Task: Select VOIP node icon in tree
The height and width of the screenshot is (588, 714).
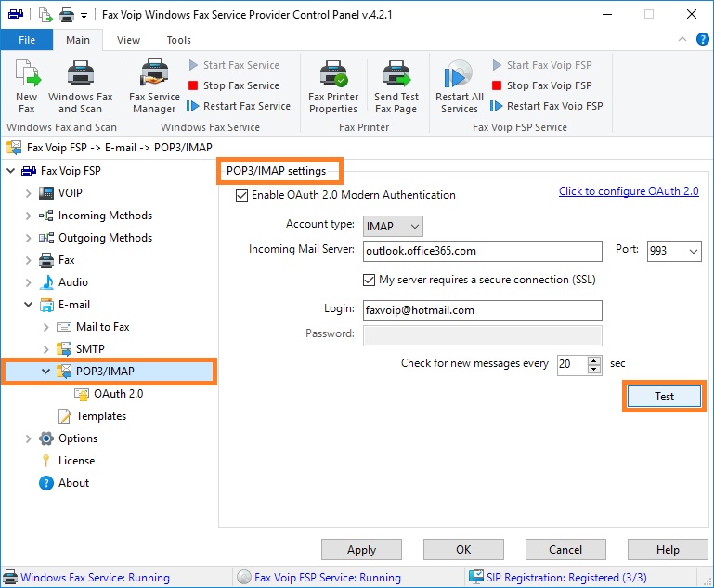Action: (46, 193)
